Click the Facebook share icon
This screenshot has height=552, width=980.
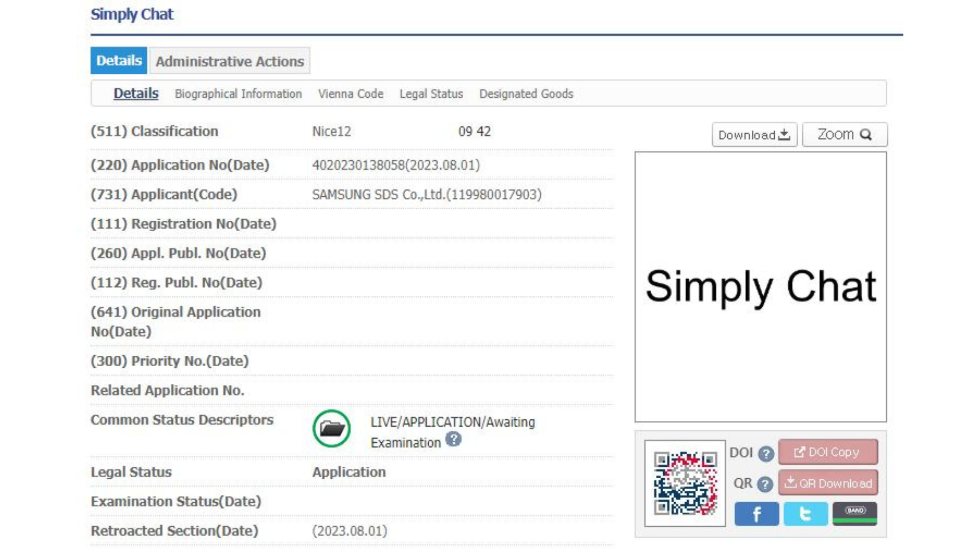click(756, 514)
